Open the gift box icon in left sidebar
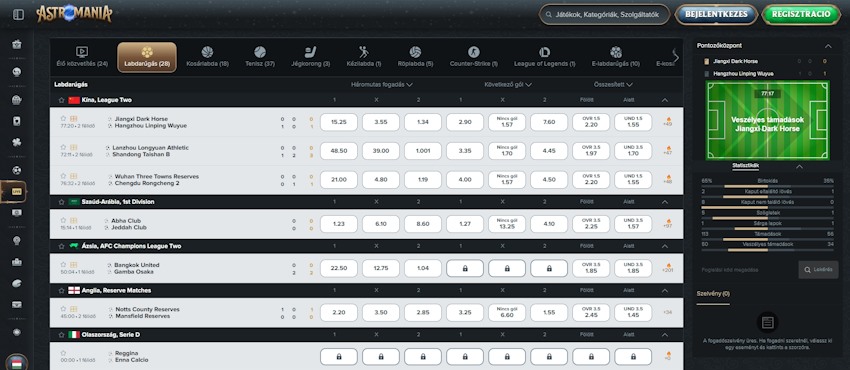The width and height of the screenshot is (850, 370). click(x=17, y=44)
